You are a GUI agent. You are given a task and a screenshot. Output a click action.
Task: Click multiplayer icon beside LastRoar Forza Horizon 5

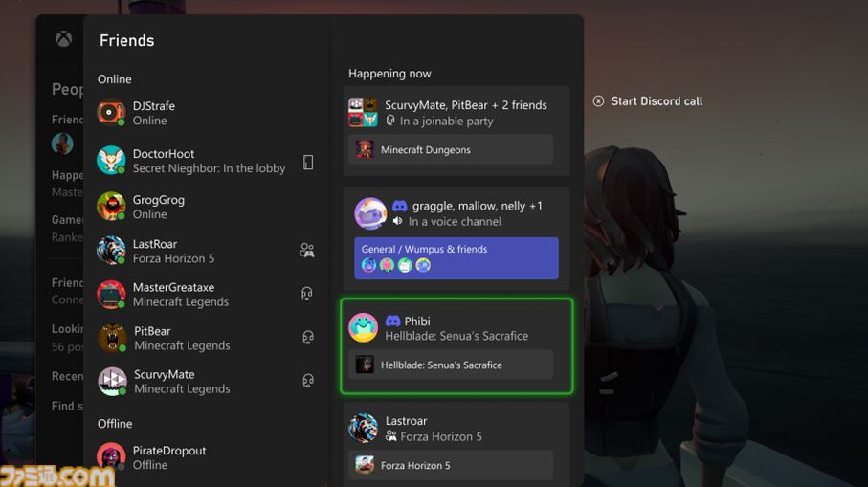tap(307, 251)
